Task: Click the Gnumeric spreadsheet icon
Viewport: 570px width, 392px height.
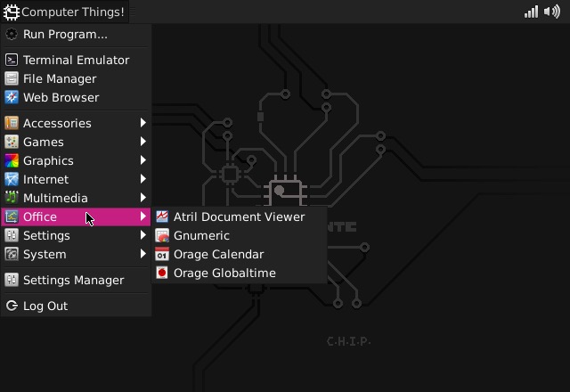Action: [x=162, y=235]
